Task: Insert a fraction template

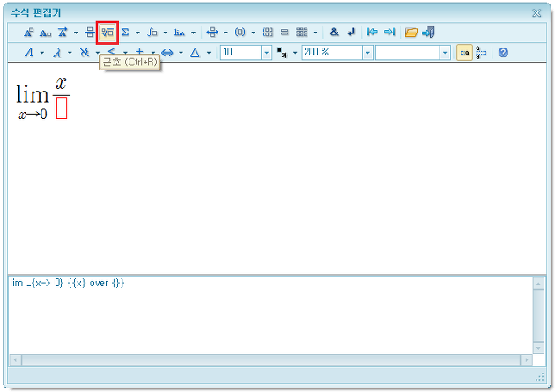Action: [x=90, y=33]
